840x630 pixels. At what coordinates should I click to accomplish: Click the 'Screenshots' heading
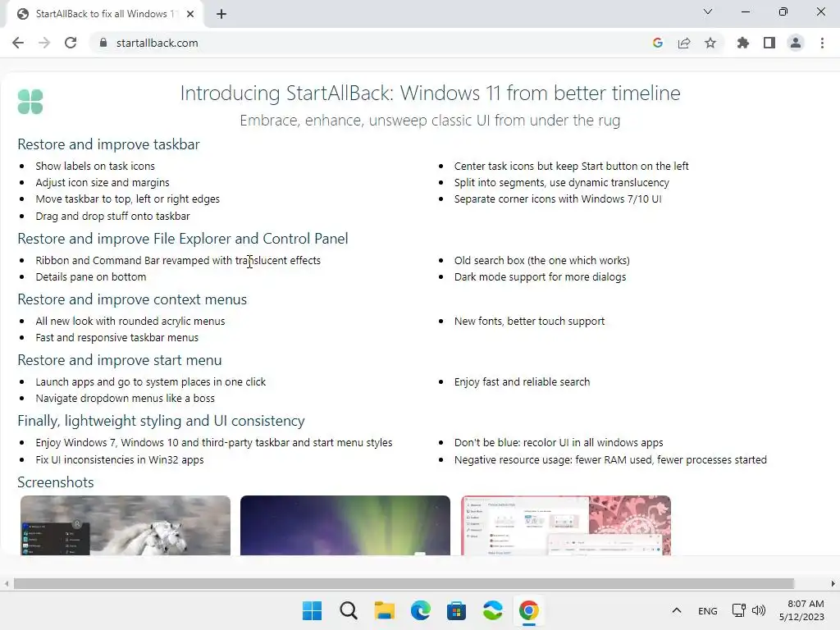[x=55, y=482]
